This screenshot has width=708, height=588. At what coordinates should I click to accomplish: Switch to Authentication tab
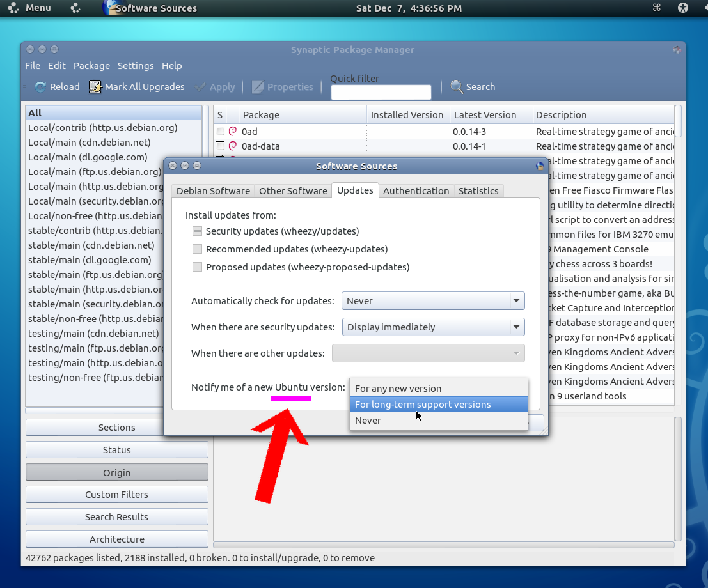pyautogui.click(x=416, y=191)
